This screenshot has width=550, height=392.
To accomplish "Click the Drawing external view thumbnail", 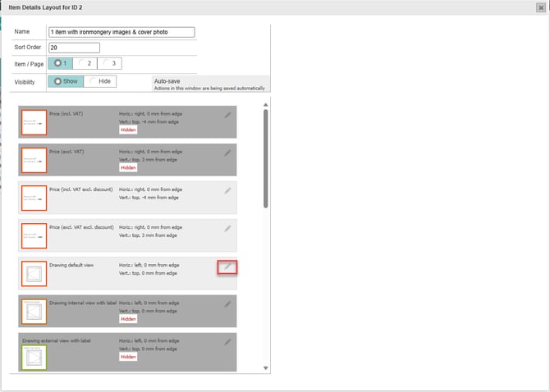I will point(34,355).
